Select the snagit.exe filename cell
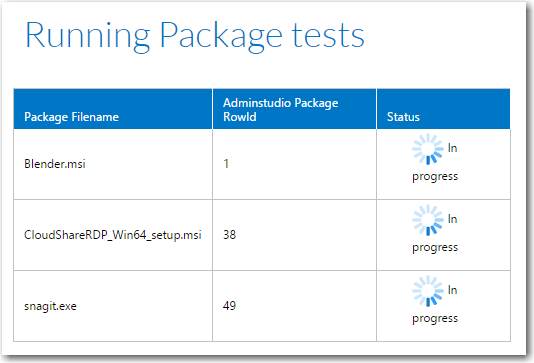 [x=113, y=306]
